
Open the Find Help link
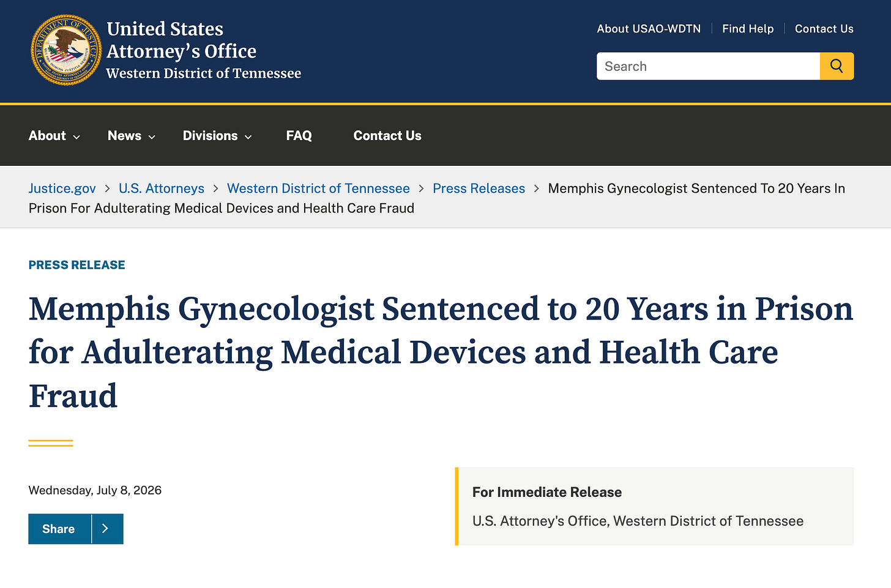click(748, 29)
